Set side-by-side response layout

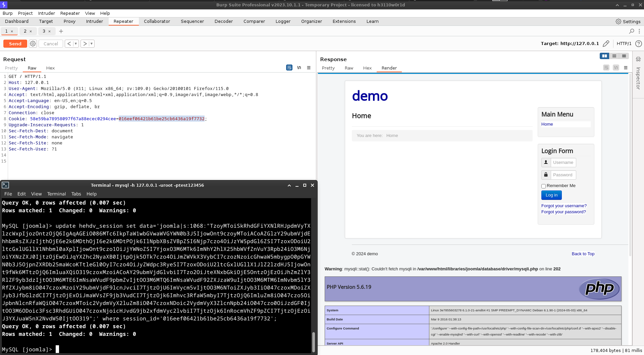coord(604,56)
